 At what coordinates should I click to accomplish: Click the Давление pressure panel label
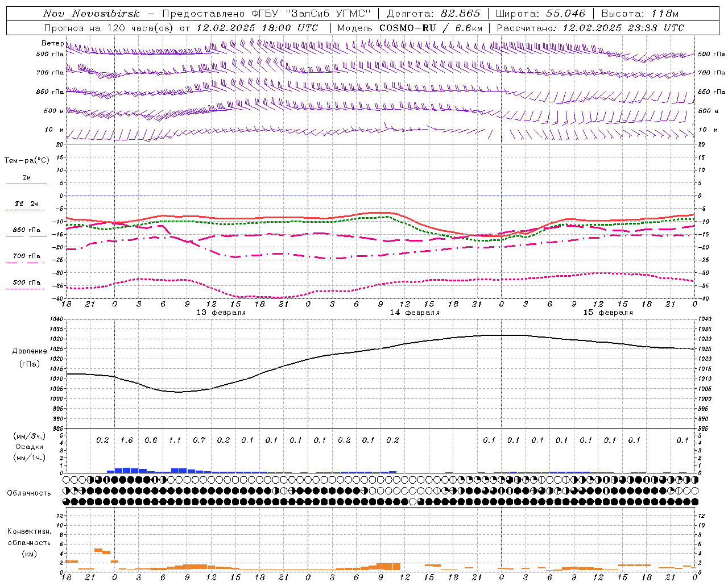[30, 351]
